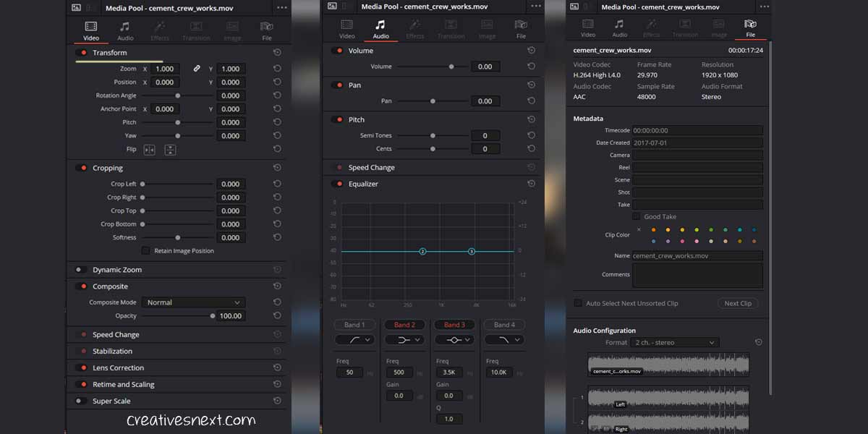Image resolution: width=868 pixels, height=434 pixels.
Task: Click the Next Clip button
Action: pyautogui.click(x=737, y=303)
